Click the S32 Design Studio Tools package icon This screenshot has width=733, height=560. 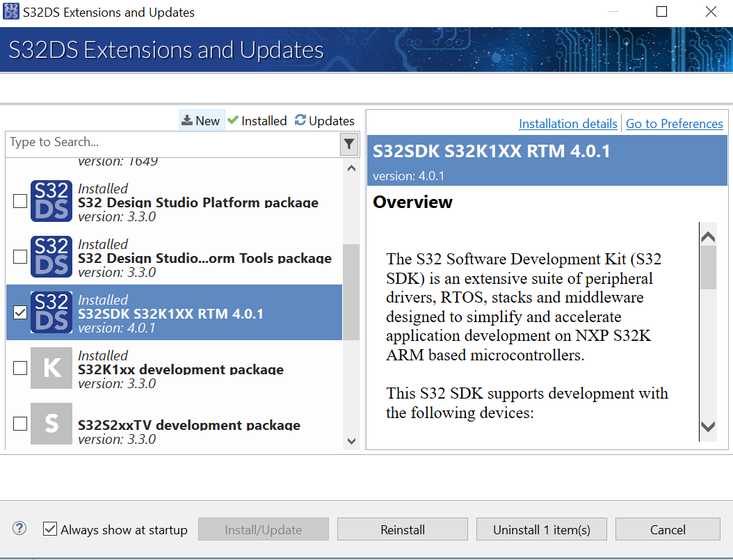(51, 257)
